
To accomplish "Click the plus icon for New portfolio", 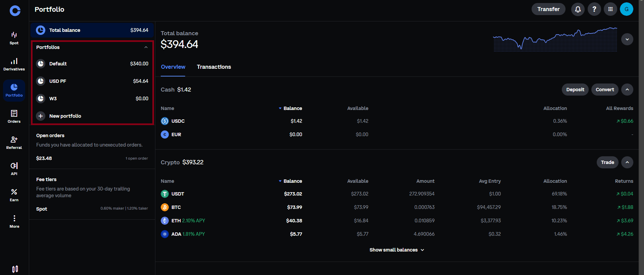I will [41, 116].
